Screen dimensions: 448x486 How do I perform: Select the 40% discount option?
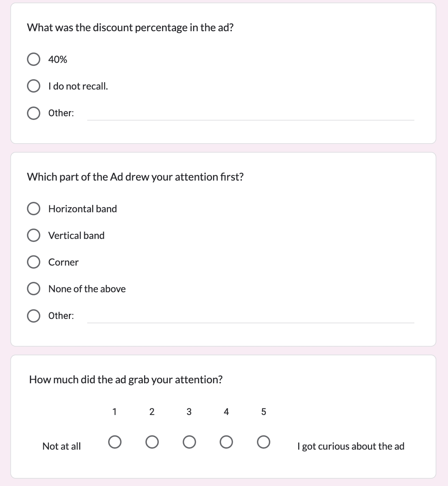[x=34, y=59]
